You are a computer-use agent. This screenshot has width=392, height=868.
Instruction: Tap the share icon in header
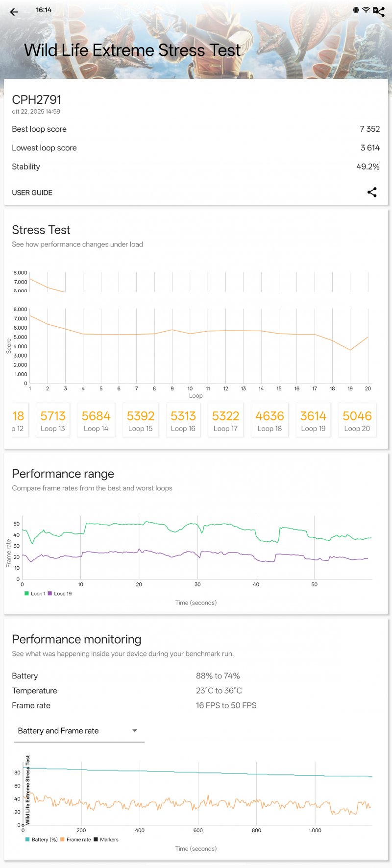[379, 11]
